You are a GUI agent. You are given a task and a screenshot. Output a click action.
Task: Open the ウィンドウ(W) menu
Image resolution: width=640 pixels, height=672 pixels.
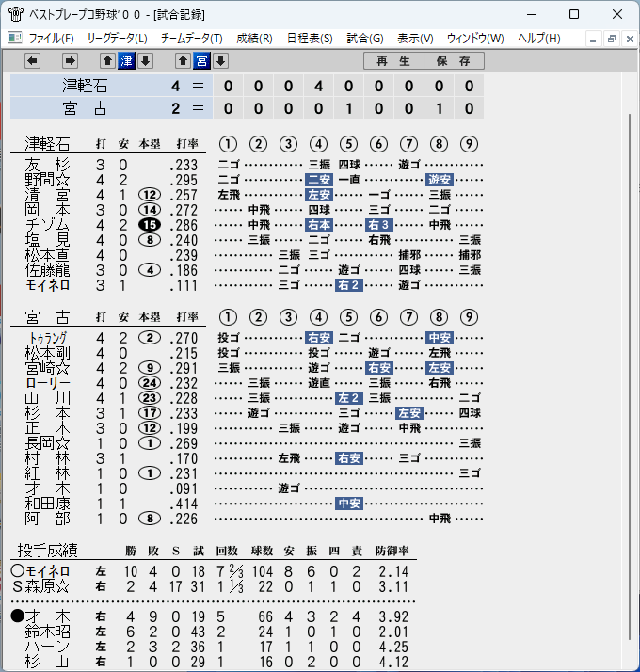pos(475,39)
